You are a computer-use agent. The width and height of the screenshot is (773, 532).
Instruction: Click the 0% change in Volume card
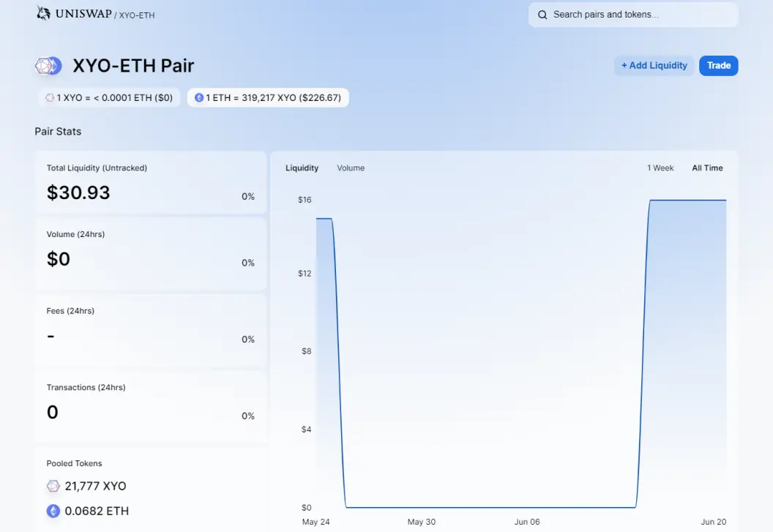(248, 263)
